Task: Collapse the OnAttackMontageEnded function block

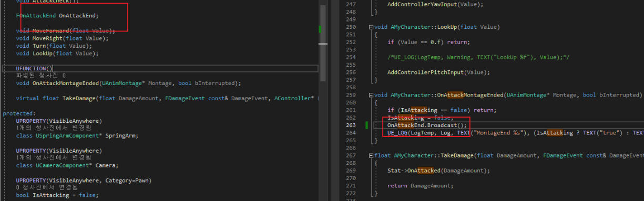Action: 372,95
